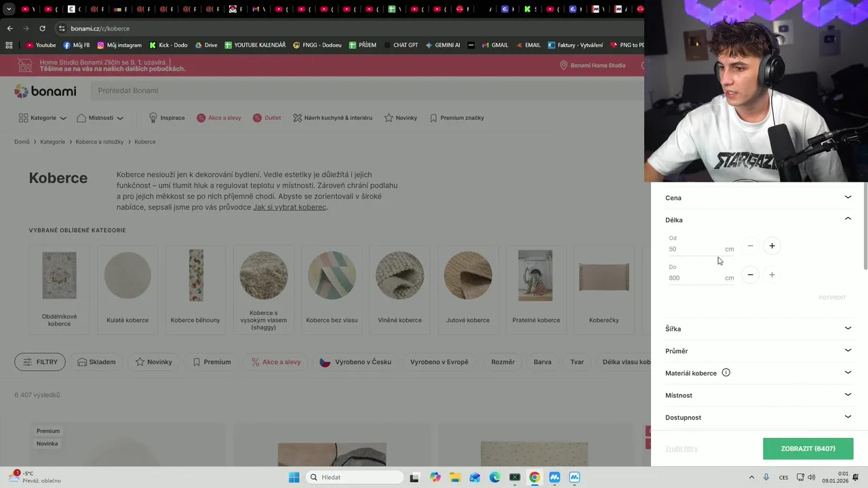
Task: Open the Windows Start menu
Action: point(294,477)
